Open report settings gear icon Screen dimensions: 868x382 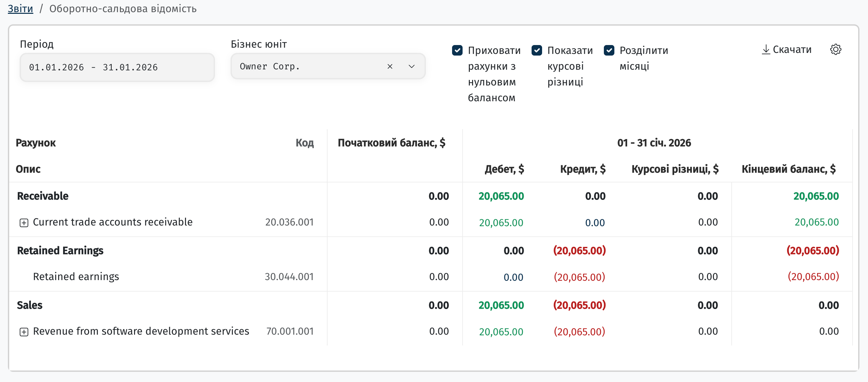point(835,50)
